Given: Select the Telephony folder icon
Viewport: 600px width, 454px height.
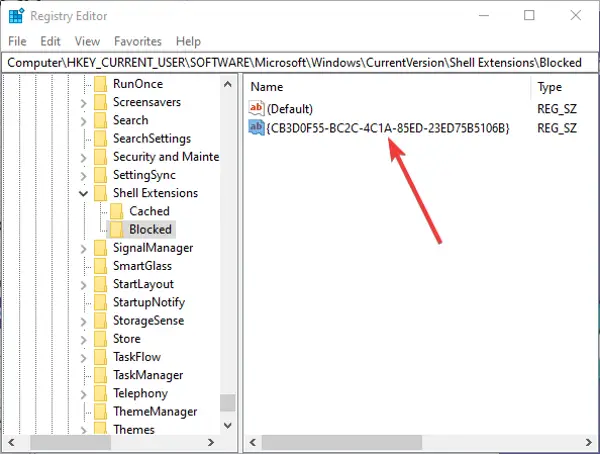Looking at the screenshot, I should pos(101,393).
